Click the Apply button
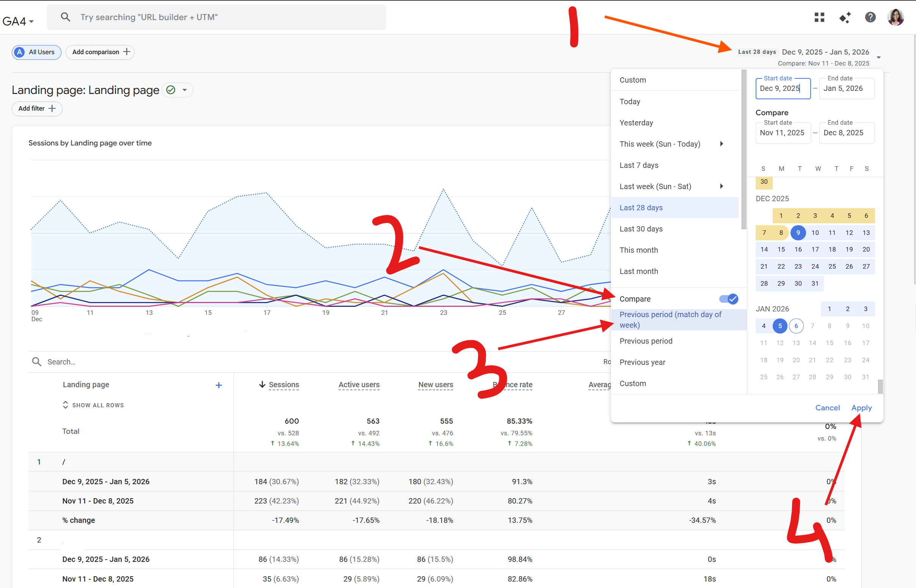Screen dimensions: 916x588 point(861,407)
